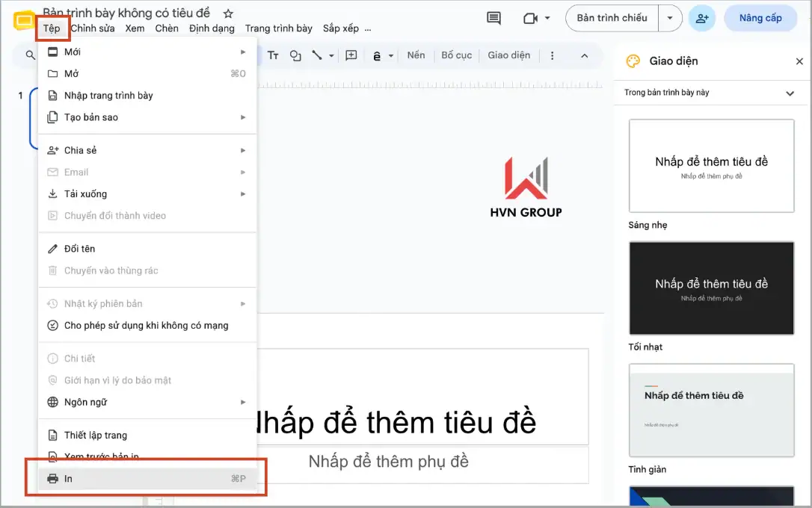This screenshot has height=508, width=812.
Task: Click the slide title placeholder text
Action: [x=396, y=422]
